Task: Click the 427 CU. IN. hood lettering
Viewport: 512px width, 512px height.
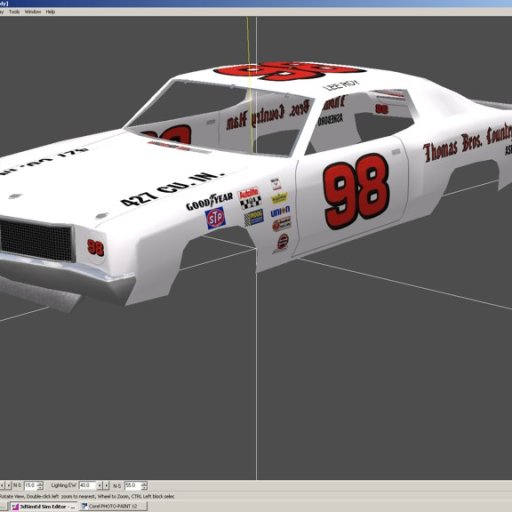Action: pos(172,188)
